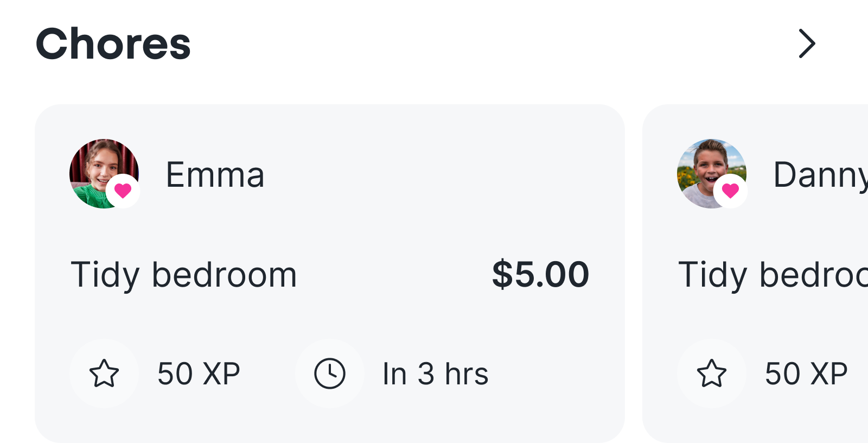Click Emma's 50 XP label
Screen dimensions: 868x443
(x=199, y=374)
